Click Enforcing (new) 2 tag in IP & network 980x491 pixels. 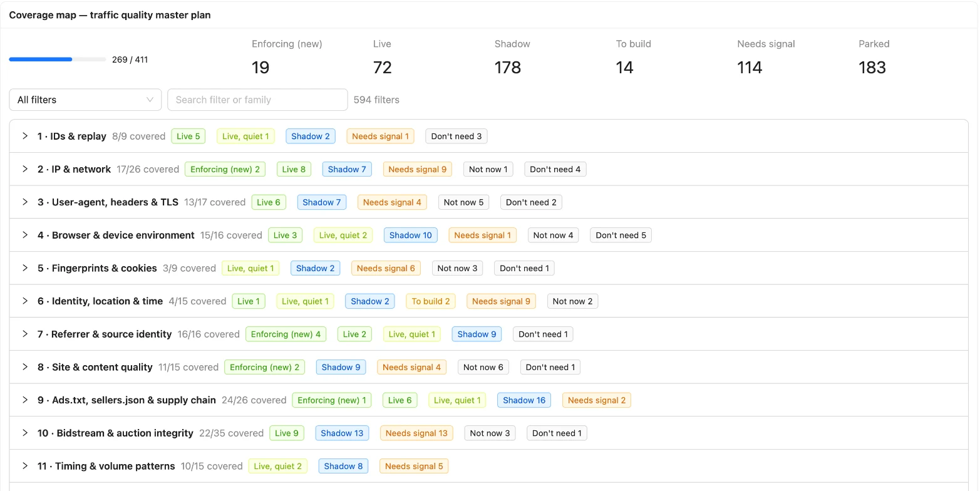point(225,169)
